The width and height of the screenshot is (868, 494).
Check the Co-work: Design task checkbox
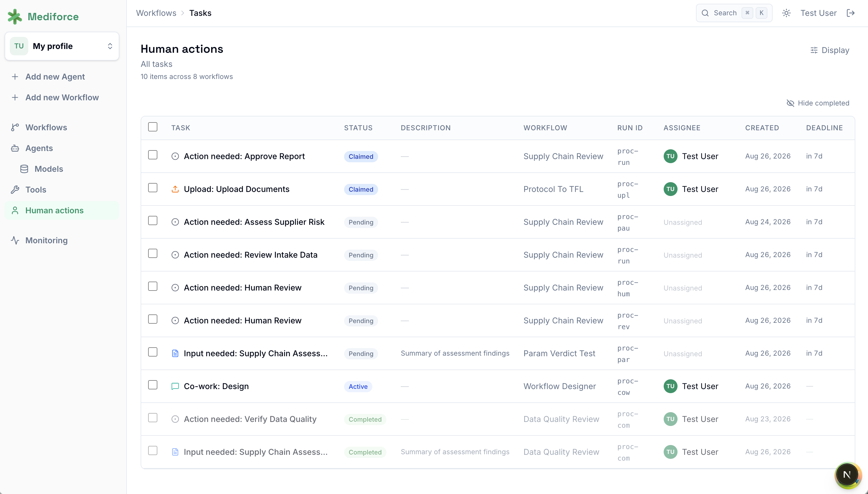pyautogui.click(x=153, y=385)
